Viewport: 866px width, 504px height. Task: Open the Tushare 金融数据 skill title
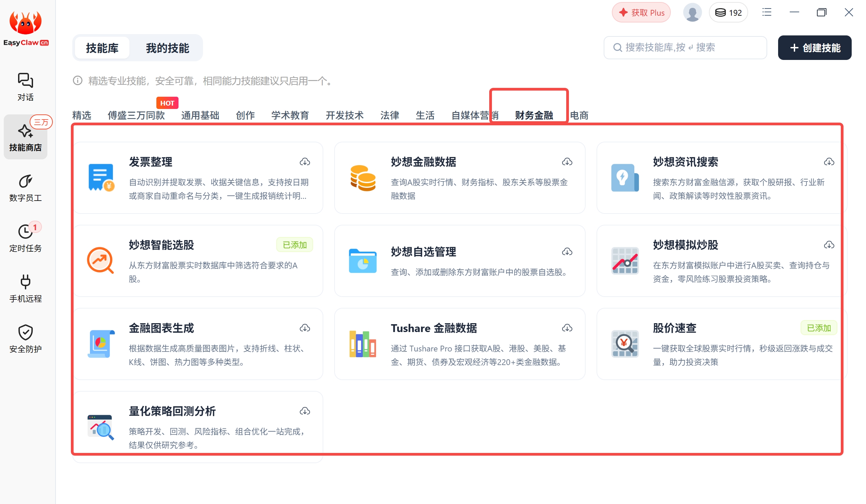[x=434, y=328]
